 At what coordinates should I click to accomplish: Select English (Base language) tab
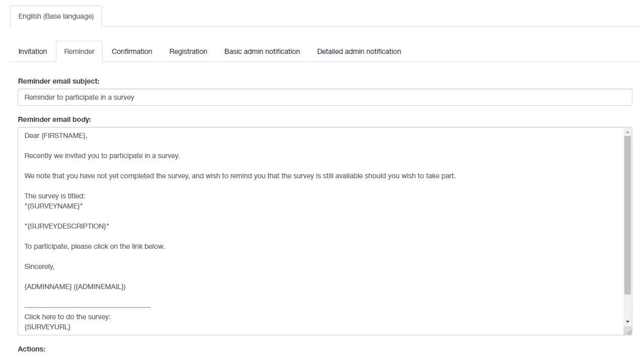[56, 16]
